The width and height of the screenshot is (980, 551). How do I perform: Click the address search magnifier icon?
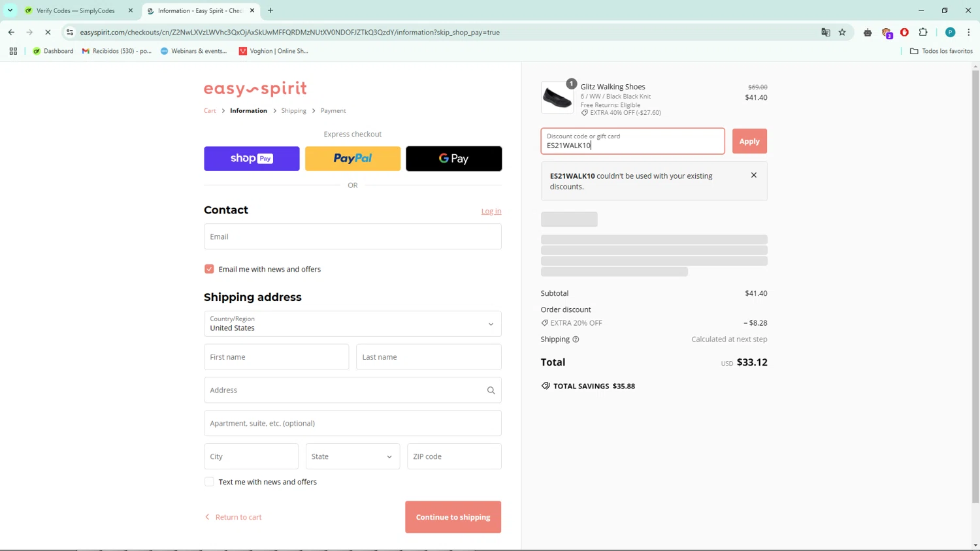pos(491,390)
